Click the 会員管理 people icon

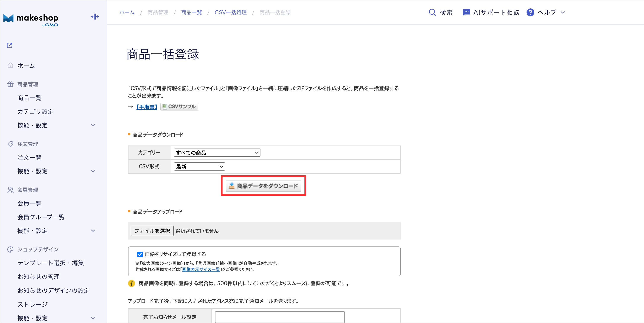coord(10,190)
